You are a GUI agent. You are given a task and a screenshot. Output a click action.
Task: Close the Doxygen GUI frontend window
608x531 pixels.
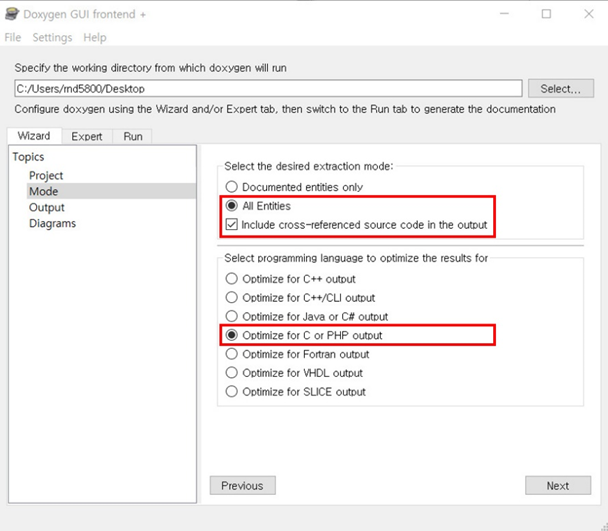point(589,14)
